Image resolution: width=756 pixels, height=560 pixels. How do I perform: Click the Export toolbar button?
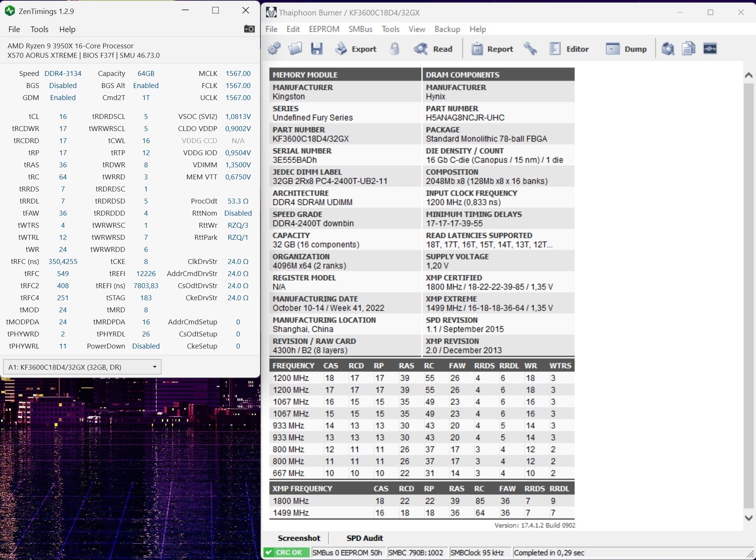coord(356,49)
